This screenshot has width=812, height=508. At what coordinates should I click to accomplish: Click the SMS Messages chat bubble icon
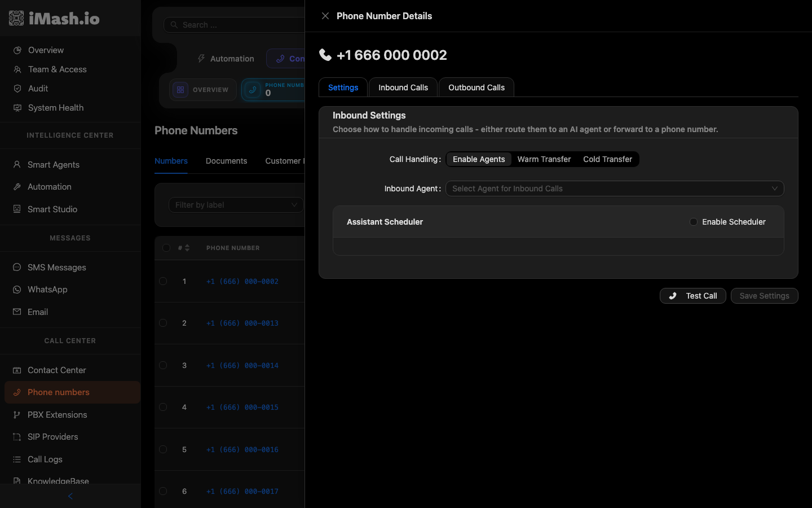point(17,267)
